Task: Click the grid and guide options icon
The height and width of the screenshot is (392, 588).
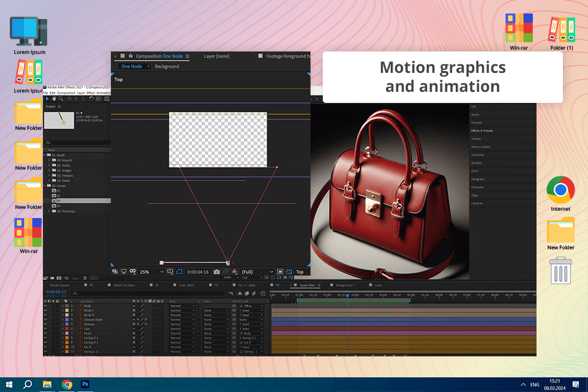Action: [x=170, y=271]
